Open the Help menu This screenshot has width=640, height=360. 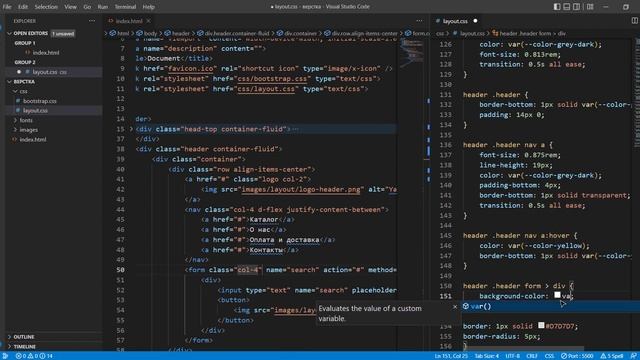coord(149,7)
